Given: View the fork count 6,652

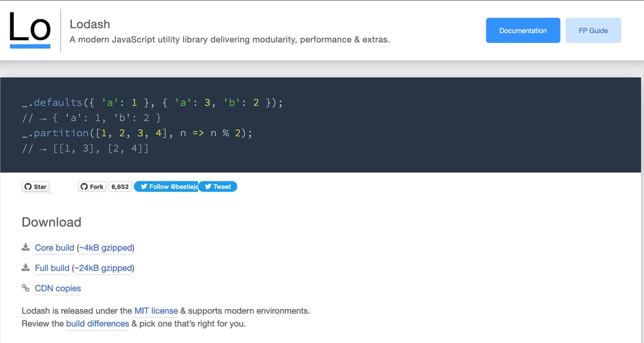Looking at the screenshot, I should [120, 186].
